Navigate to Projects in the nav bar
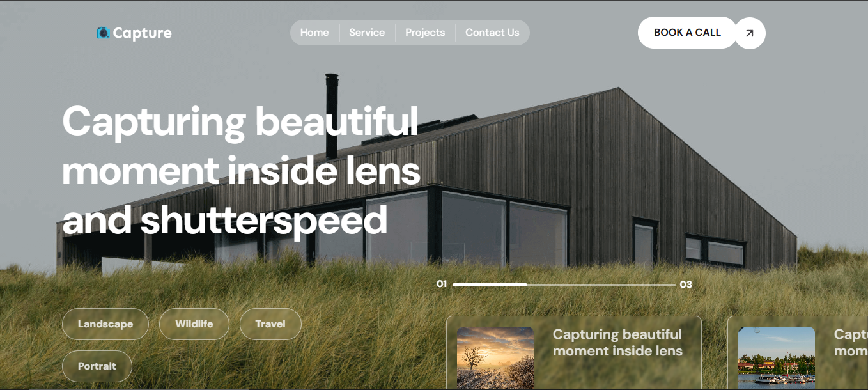This screenshot has height=390, width=868. click(425, 33)
